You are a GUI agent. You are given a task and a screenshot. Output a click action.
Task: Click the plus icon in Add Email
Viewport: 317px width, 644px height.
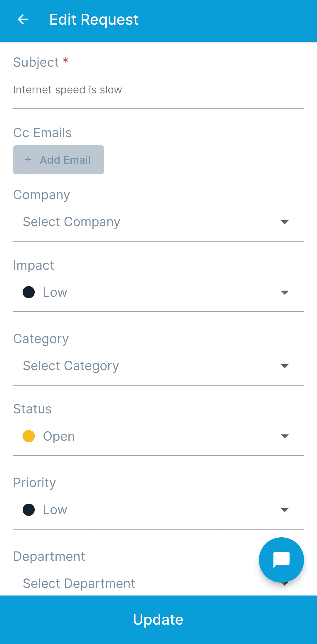coord(28,160)
